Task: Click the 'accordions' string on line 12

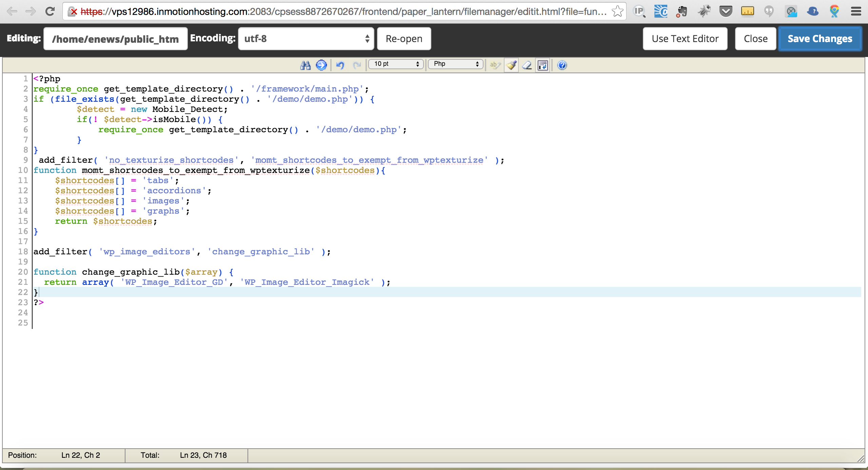Action: (x=174, y=191)
